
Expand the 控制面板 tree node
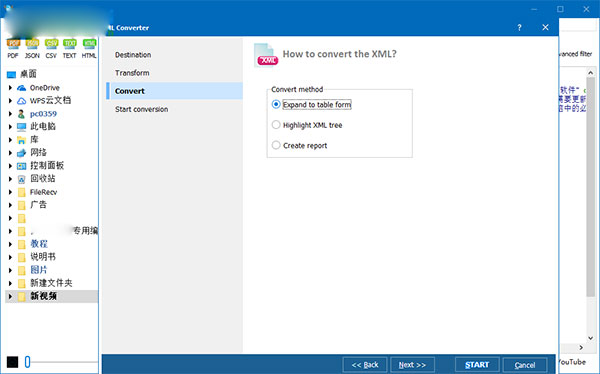[10, 166]
